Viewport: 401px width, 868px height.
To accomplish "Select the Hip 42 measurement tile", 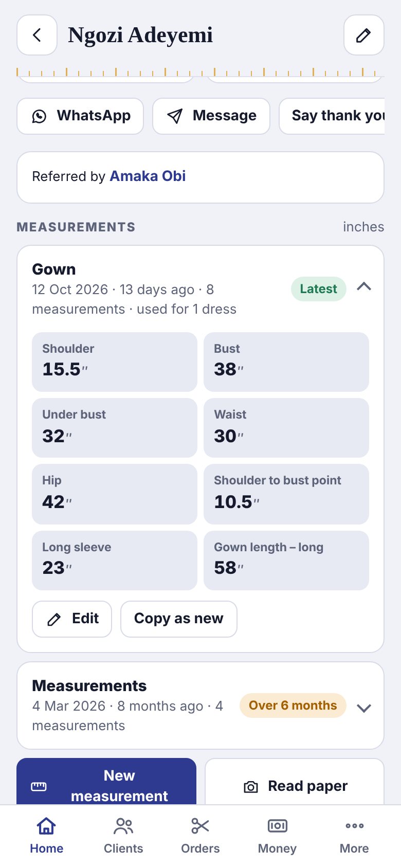I will [115, 494].
